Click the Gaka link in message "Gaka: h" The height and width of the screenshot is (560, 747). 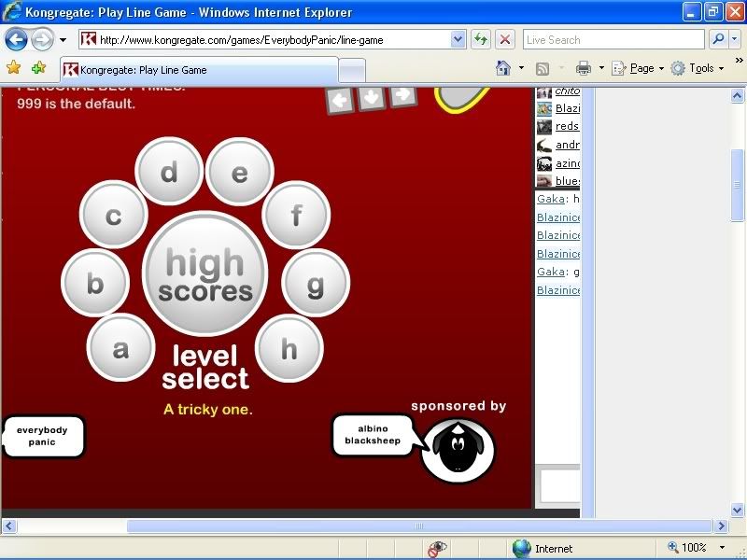550,199
